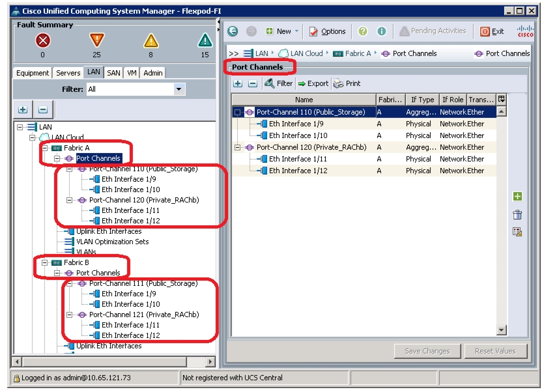544x392 pixels.
Task: Click Fabric A in the breadcrumb
Action: [358, 53]
